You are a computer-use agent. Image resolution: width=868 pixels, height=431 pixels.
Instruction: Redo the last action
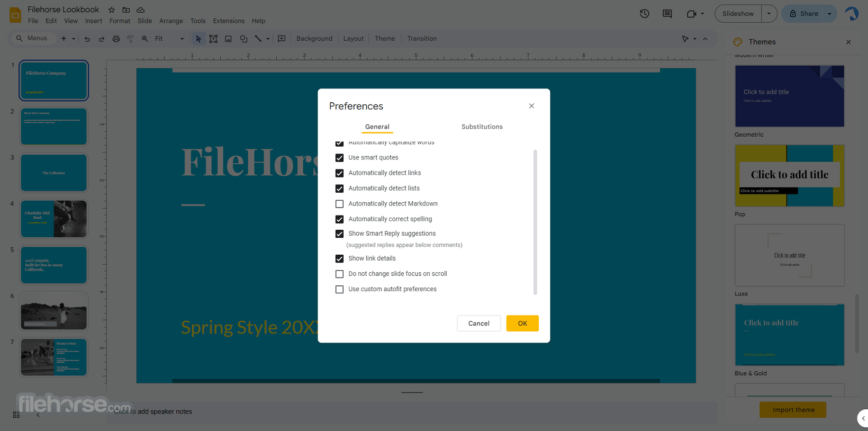point(102,39)
